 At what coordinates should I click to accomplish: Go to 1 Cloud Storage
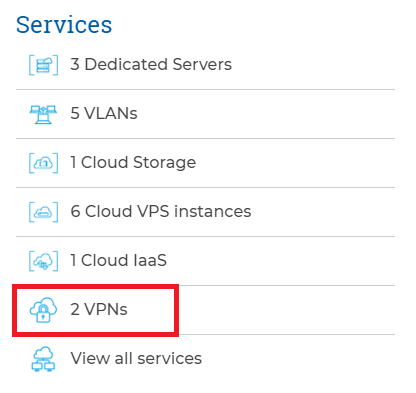pos(133,162)
